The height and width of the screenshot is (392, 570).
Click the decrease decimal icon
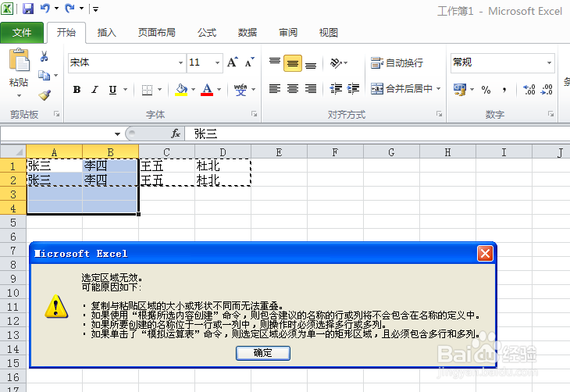tap(547, 90)
